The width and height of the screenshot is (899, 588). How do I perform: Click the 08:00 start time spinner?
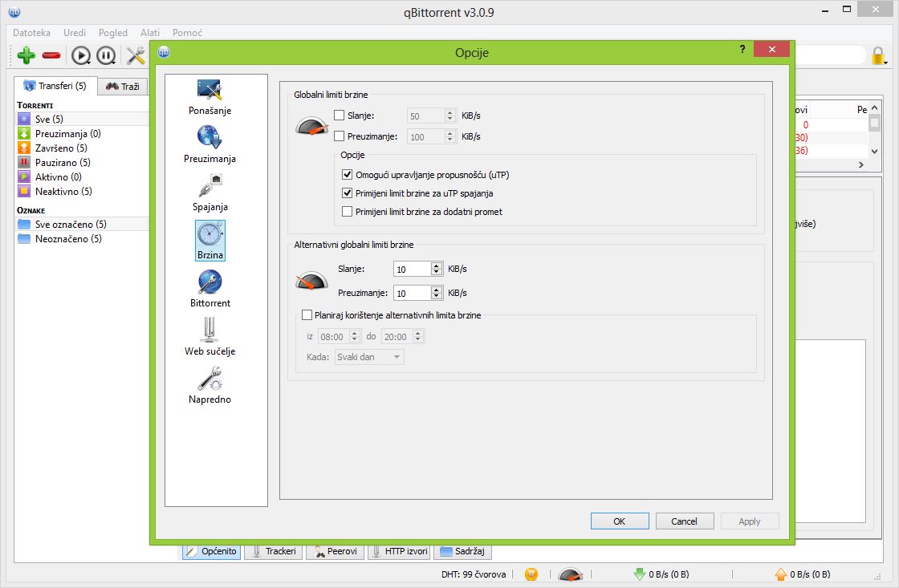pyautogui.click(x=340, y=336)
